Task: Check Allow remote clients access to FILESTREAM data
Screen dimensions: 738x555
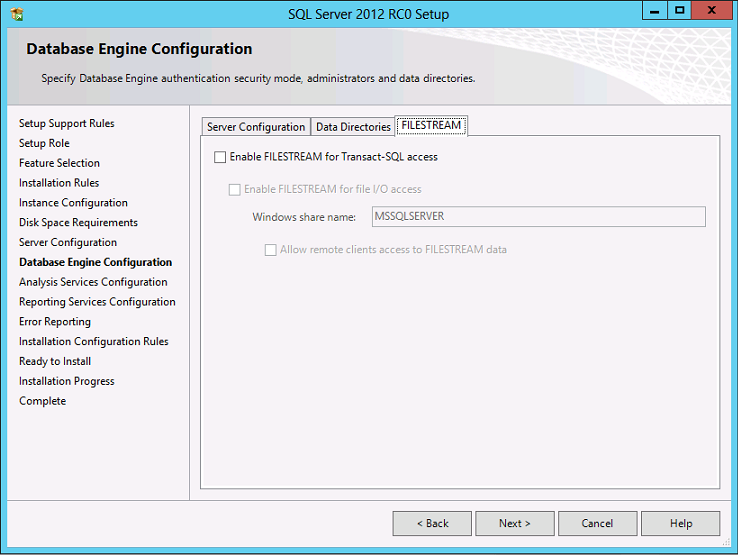Action: 270,249
